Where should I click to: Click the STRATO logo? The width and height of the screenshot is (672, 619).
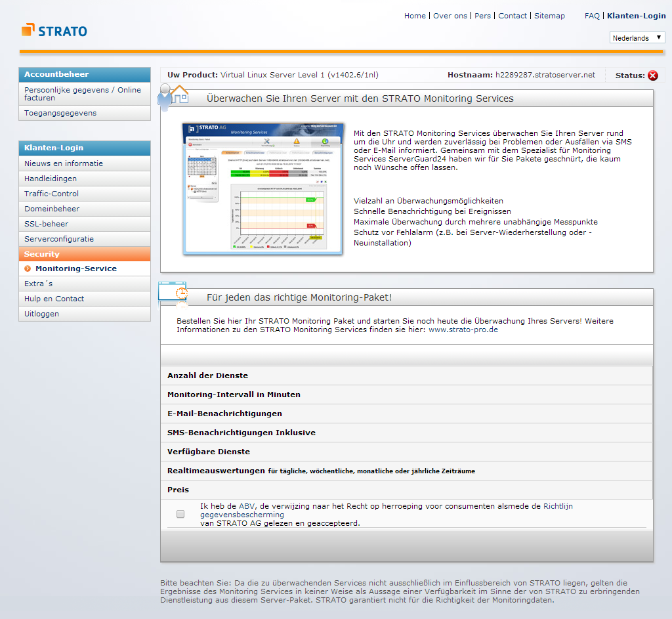[x=54, y=30]
